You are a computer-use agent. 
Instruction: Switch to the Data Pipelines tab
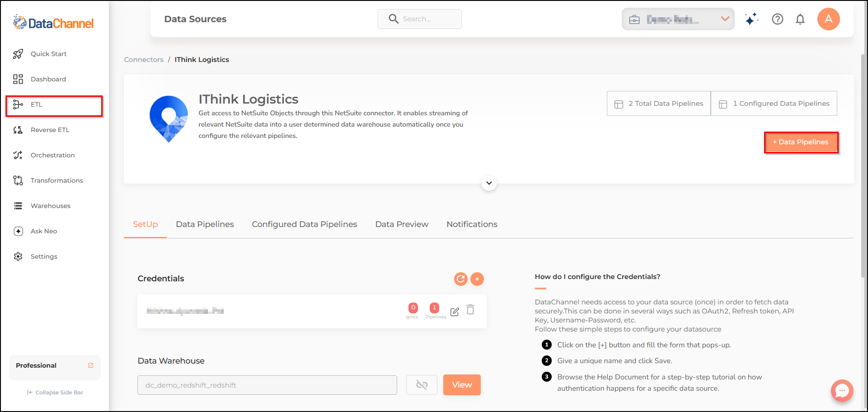[205, 224]
